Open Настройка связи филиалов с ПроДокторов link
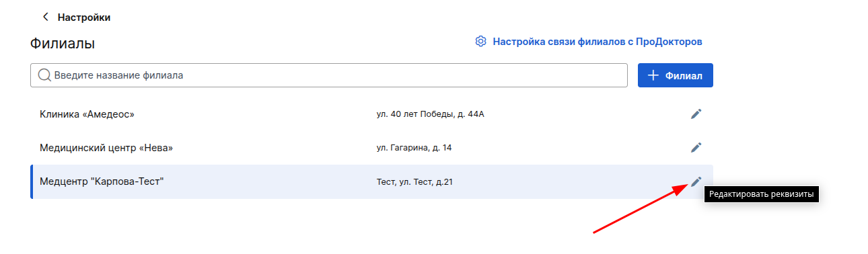 (598, 42)
